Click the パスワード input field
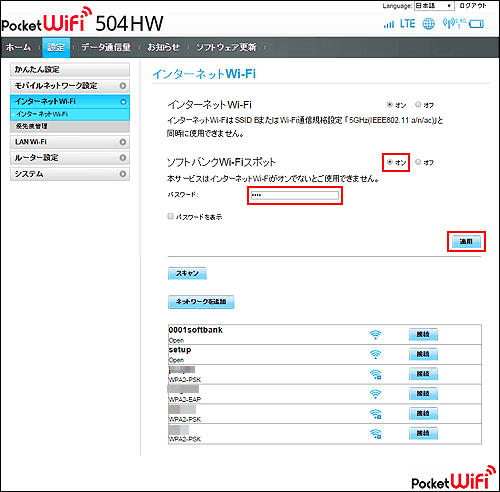This screenshot has height=492, width=500. point(295,195)
